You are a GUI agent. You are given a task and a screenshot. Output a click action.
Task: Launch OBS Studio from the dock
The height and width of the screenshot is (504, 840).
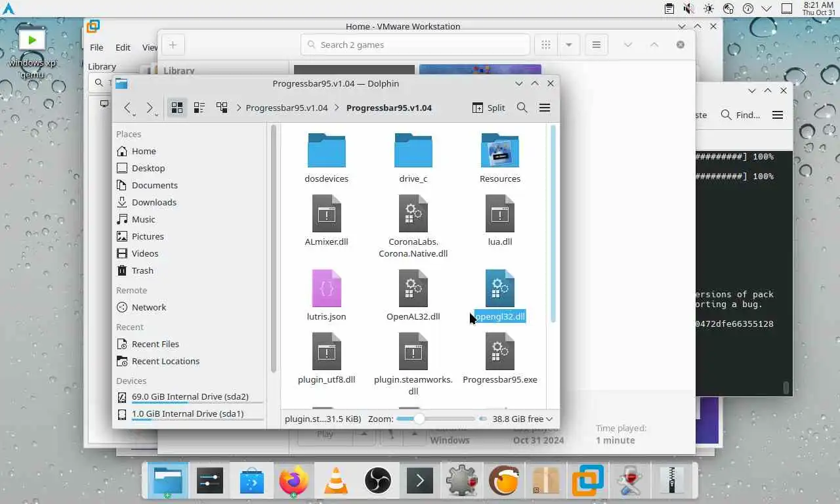(378, 481)
